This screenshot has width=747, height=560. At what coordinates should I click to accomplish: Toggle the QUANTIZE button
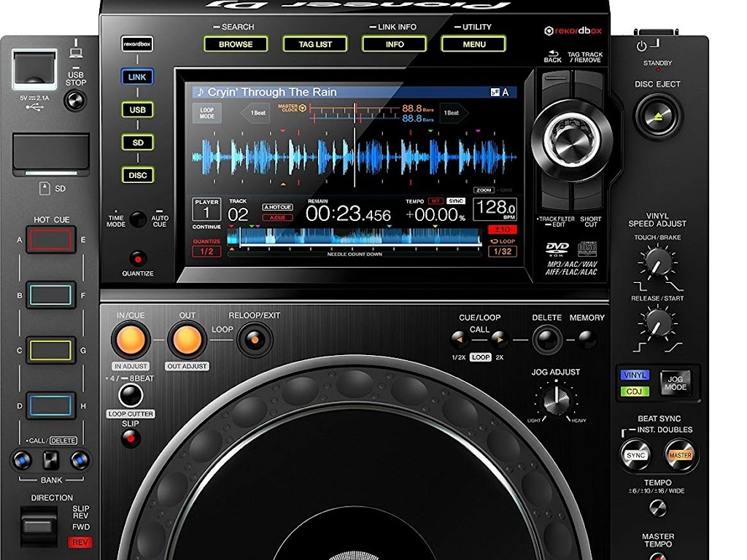point(138,259)
